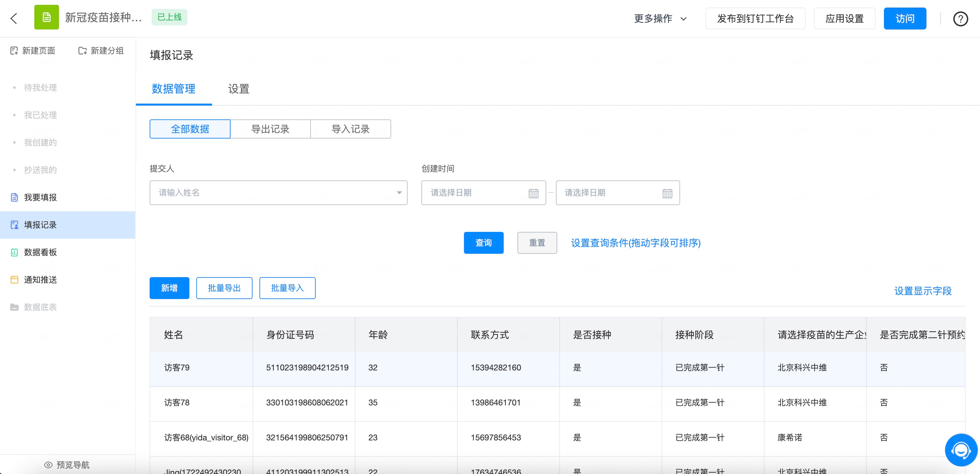Click the back arrow icon
980x474 pixels.
point(14,18)
